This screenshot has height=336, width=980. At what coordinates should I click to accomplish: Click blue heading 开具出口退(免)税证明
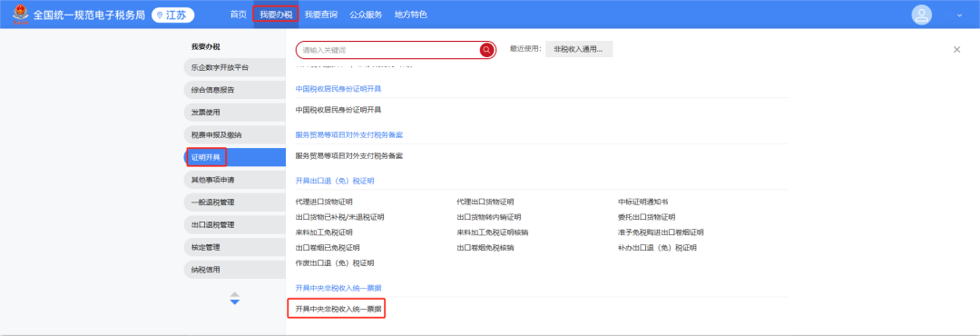(x=335, y=181)
